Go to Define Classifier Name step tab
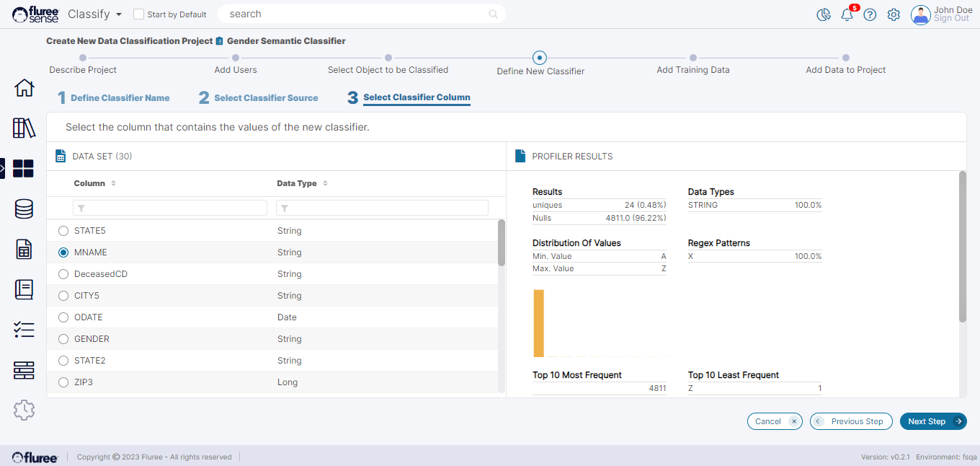The width and height of the screenshot is (980, 466). pyautogui.click(x=120, y=98)
